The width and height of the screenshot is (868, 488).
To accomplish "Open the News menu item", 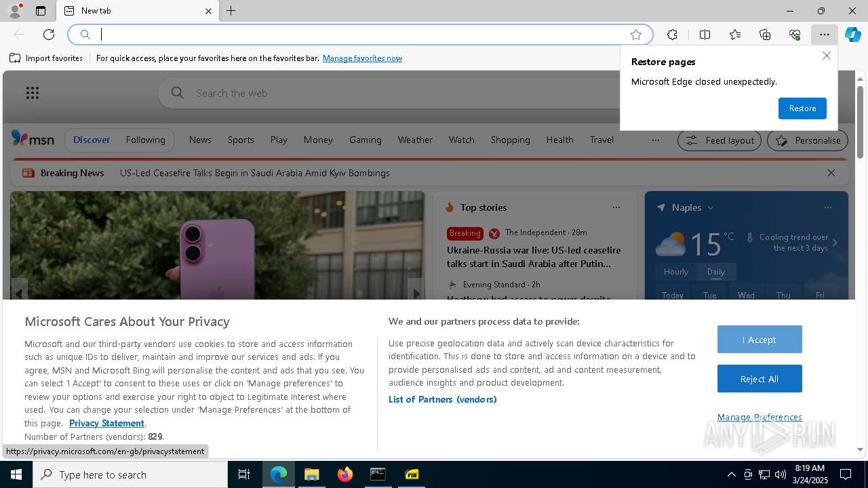I will 200,140.
